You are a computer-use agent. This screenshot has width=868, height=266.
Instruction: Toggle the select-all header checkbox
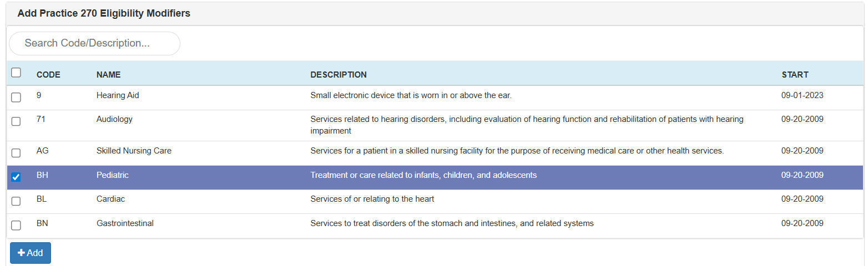click(16, 73)
